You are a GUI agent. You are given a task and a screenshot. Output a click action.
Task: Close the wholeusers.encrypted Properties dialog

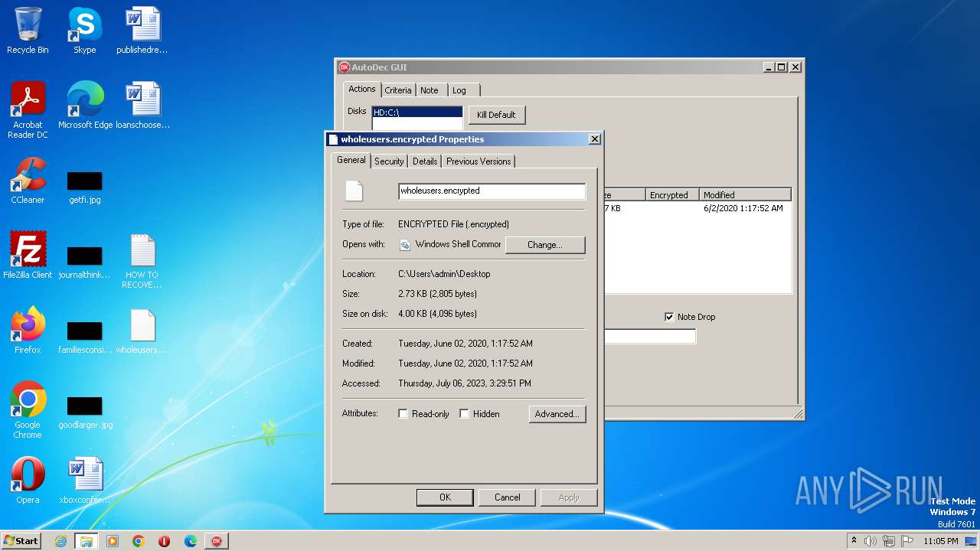[594, 139]
